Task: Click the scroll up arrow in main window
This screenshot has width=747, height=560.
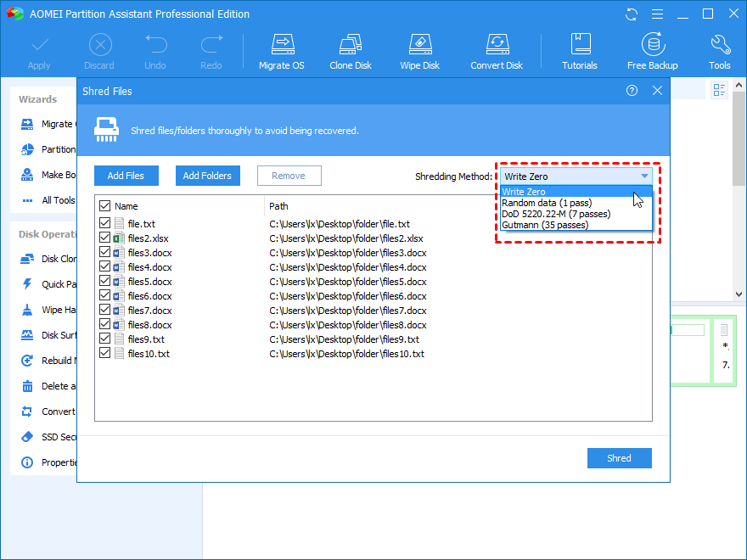Action: [739, 85]
